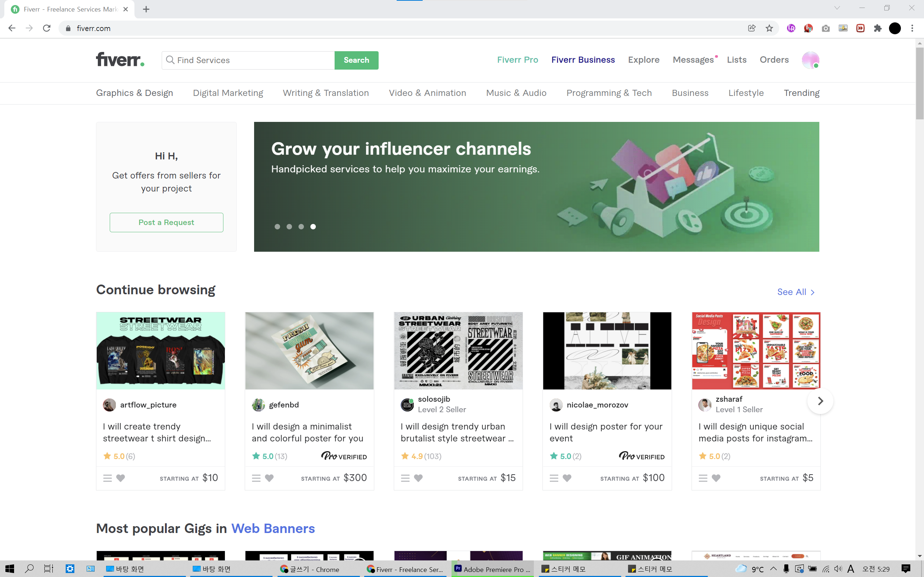Bookmark page with star icon

(769, 28)
